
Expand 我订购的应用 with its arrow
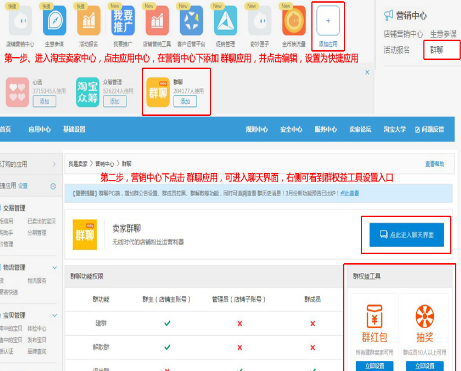[54, 164]
